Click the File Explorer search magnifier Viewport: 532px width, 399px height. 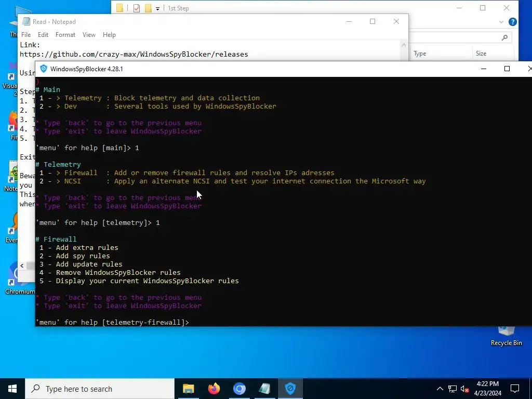click(504, 37)
